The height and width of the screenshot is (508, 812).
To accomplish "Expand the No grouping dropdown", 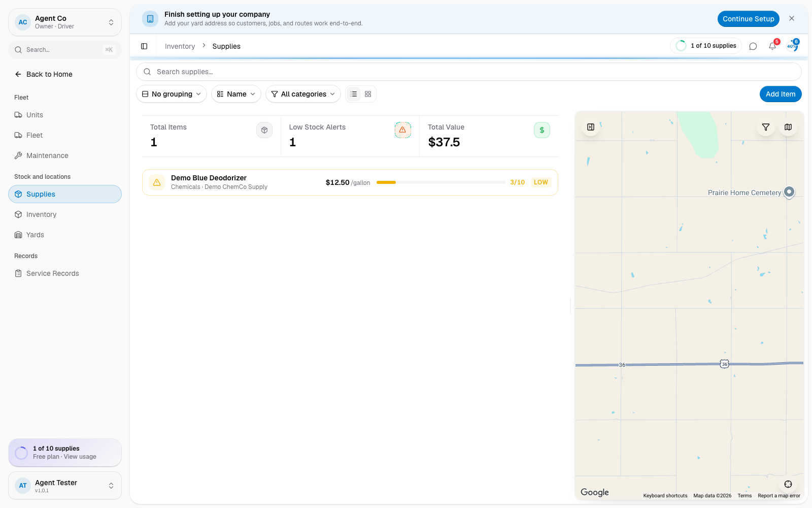I will (172, 94).
